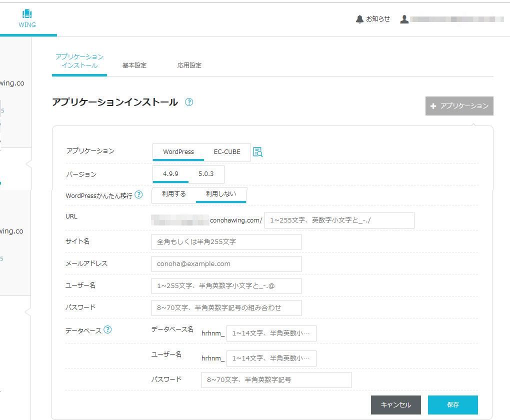Open notifications bell icon
The width and height of the screenshot is (510, 420).
point(359,19)
